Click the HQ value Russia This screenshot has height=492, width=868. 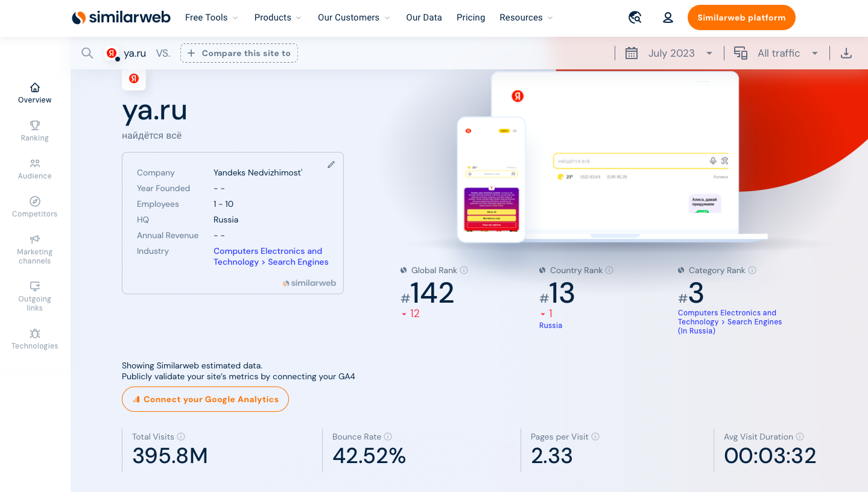pyautogui.click(x=226, y=219)
